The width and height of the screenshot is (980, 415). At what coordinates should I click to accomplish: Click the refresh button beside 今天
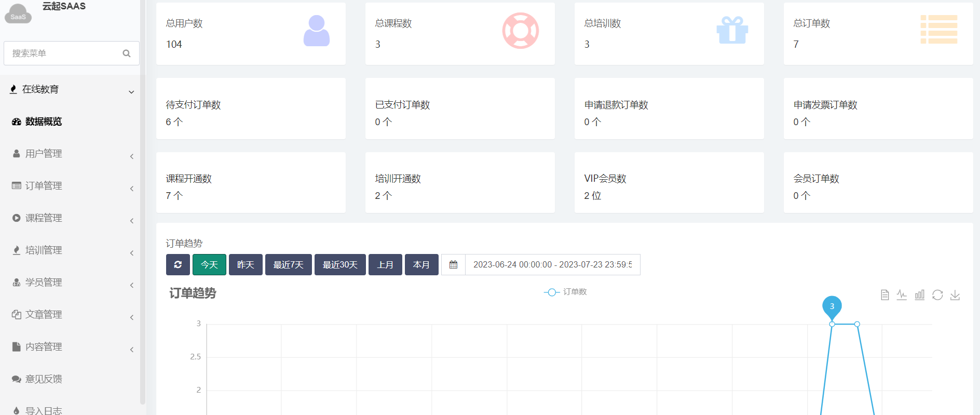coord(178,264)
